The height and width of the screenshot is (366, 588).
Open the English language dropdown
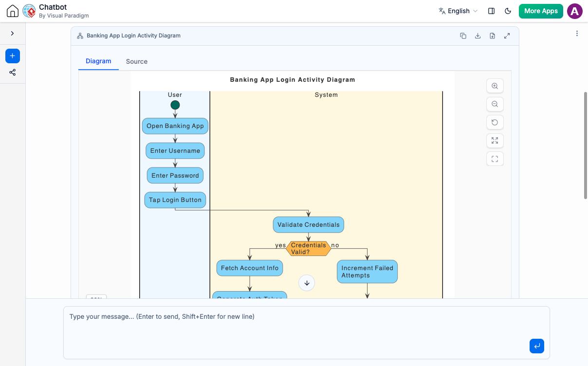(x=459, y=11)
